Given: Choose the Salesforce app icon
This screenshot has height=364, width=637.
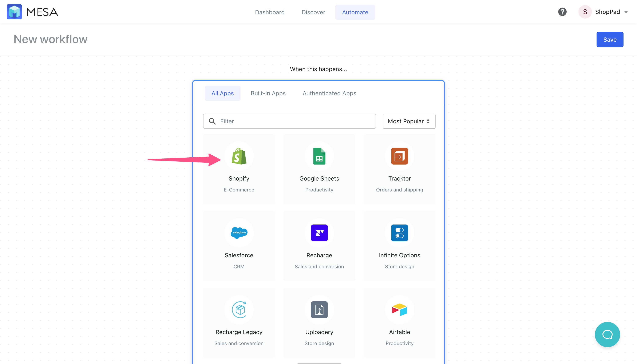Looking at the screenshot, I should [239, 233].
